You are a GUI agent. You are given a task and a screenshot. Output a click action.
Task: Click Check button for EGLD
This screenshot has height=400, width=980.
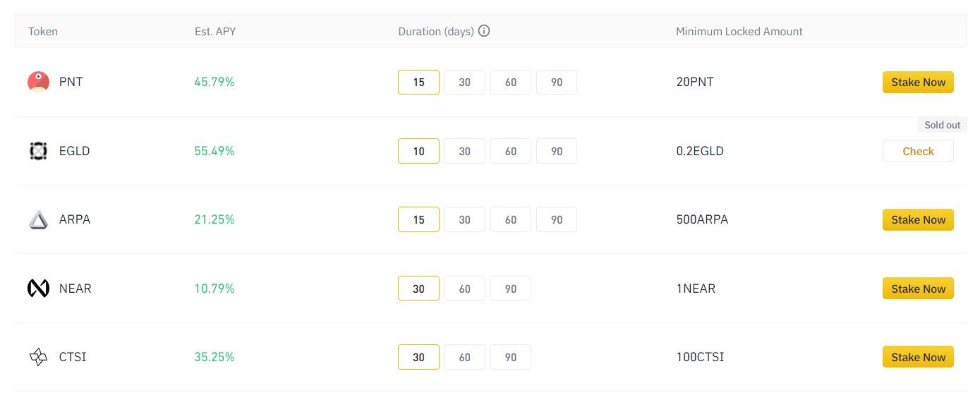[918, 151]
